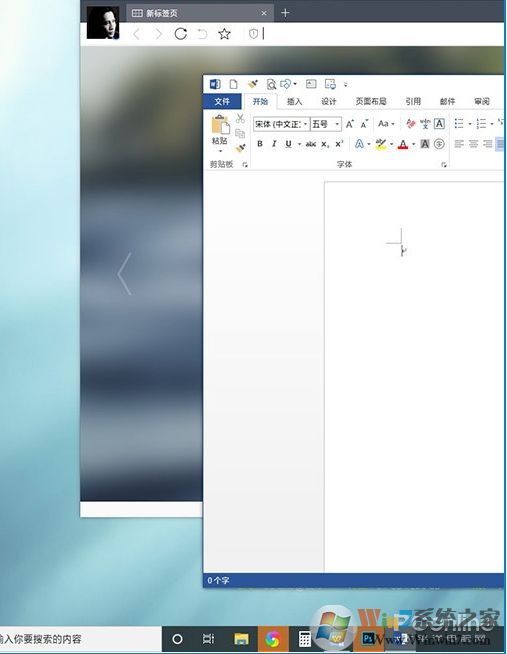Click Clear Formatting eraser icon
Screen dimensions: 507x654
[411, 123]
